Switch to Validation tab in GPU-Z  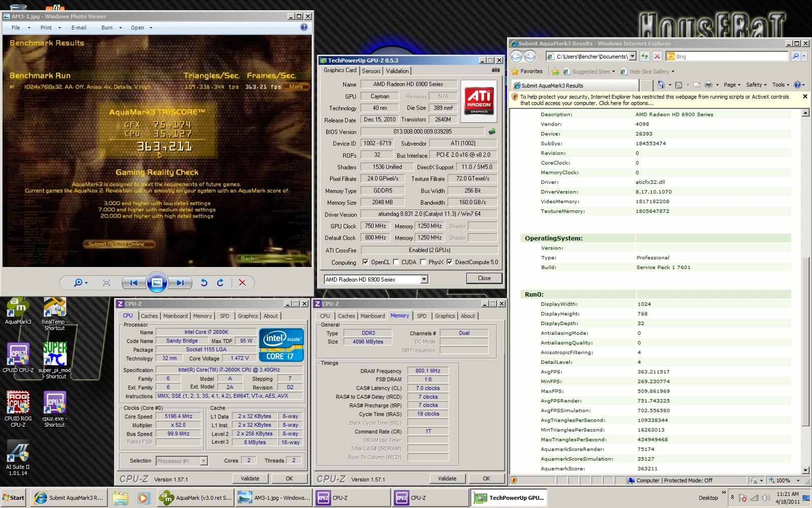click(397, 71)
